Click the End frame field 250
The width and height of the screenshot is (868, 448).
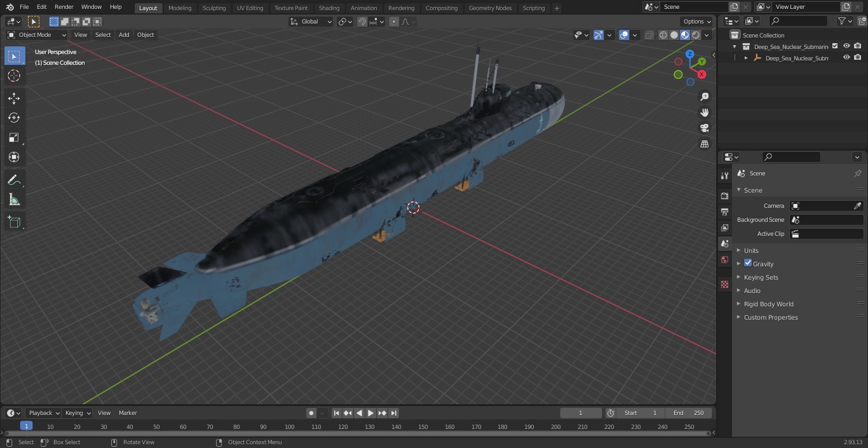point(689,413)
